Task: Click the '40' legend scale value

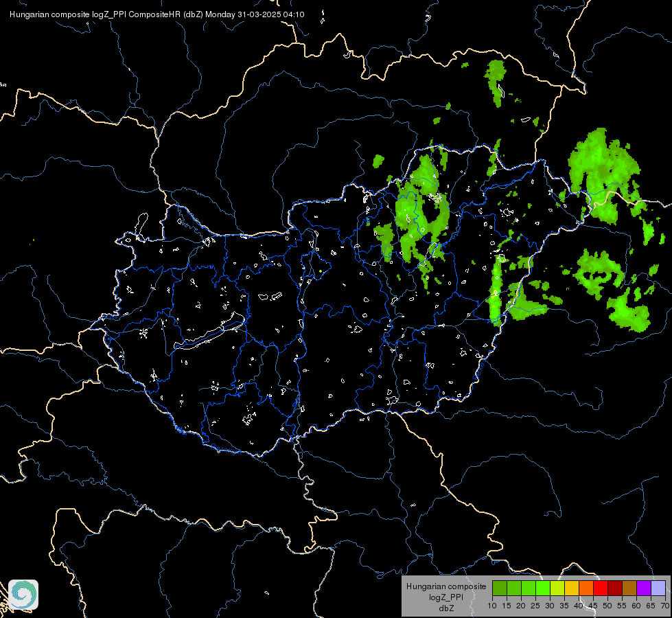Action: (x=579, y=606)
